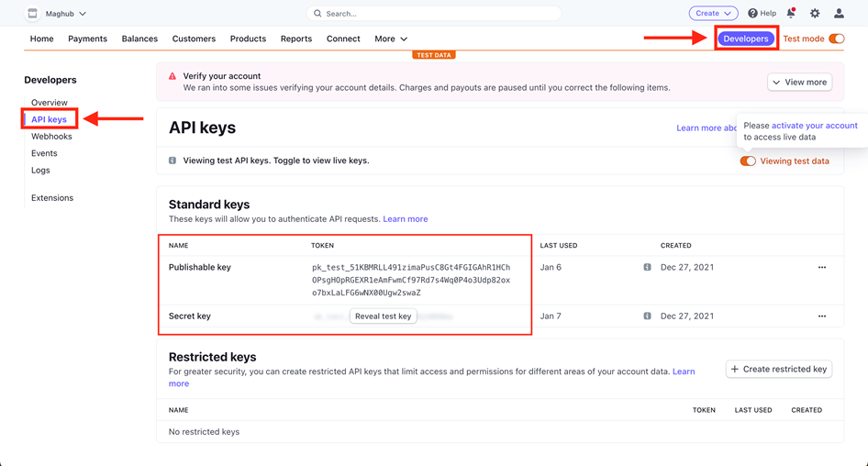
Task: Open Publishable key three-dot options menu
Action: click(x=822, y=268)
